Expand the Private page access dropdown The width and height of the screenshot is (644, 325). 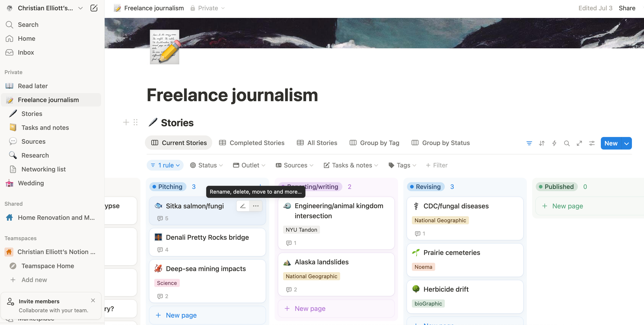[208, 8]
